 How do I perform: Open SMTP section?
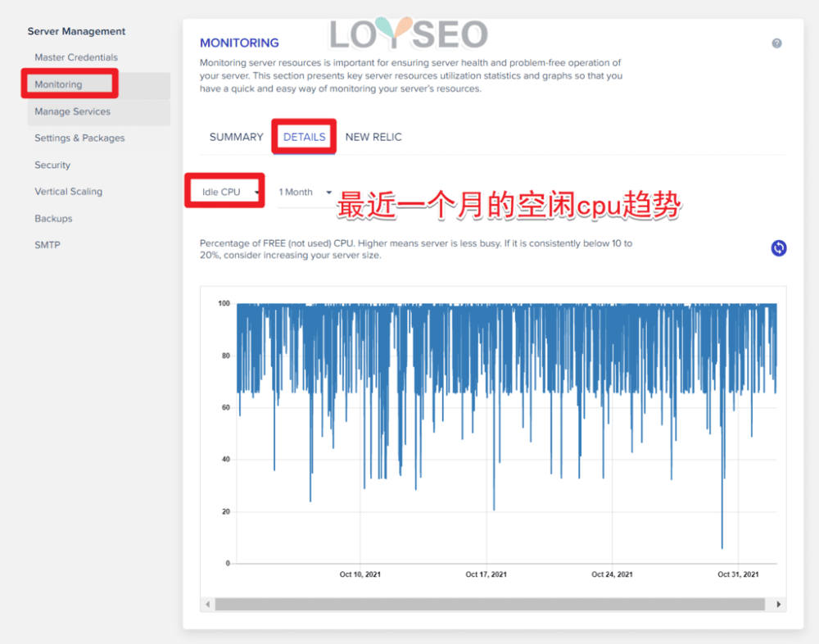pos(48,245)
